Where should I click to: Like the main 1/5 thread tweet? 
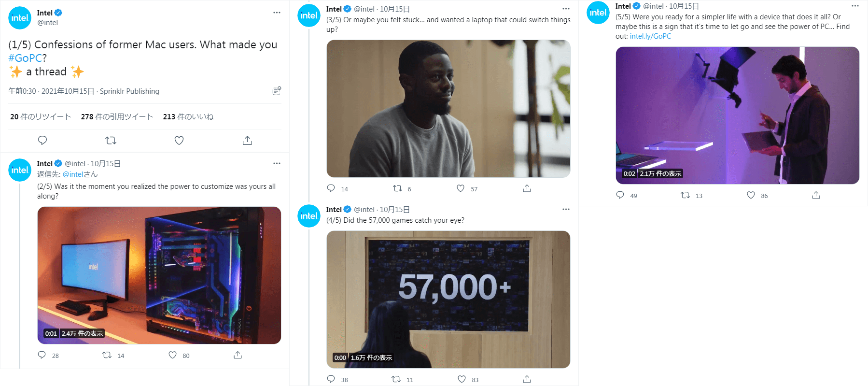tap(179, 141)
